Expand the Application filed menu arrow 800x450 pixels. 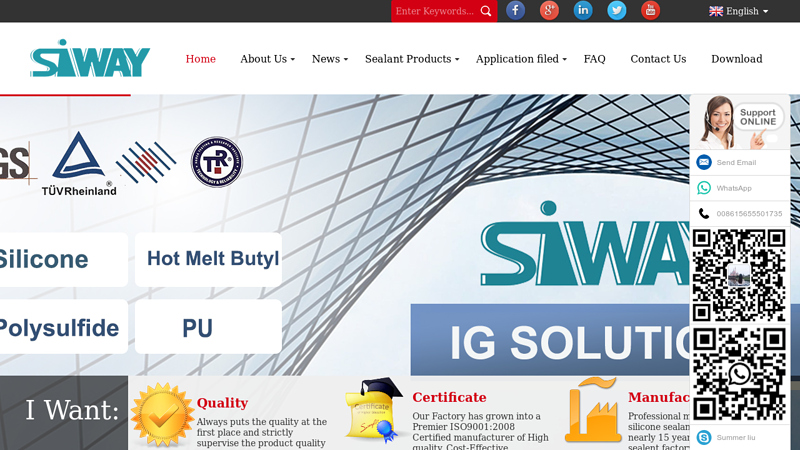[x=565, y=60]
